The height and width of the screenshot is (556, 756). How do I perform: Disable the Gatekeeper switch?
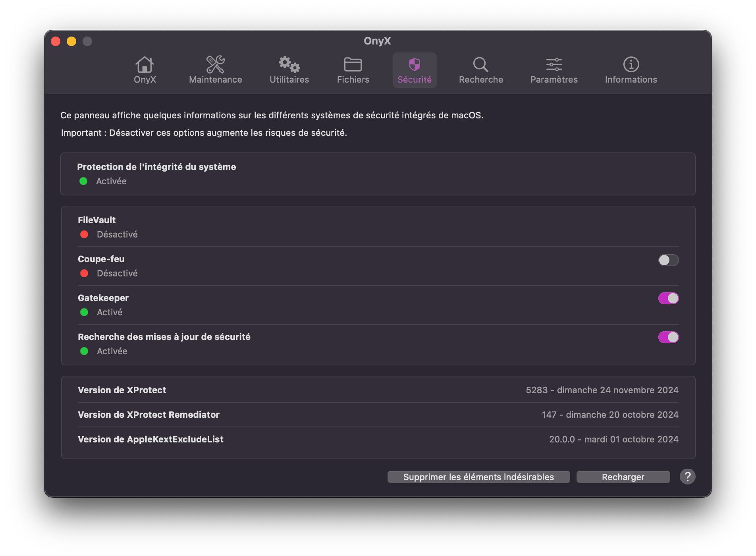pos(668,298)
